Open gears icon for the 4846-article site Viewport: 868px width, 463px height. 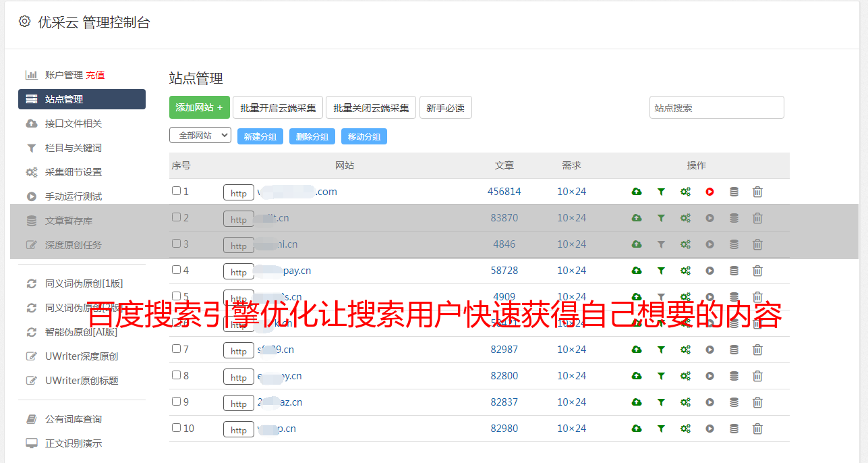[x=685, y=244]
